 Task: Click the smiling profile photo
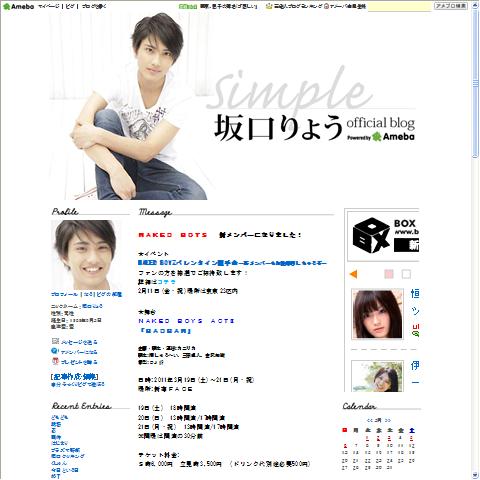click(x=86, y=255)
